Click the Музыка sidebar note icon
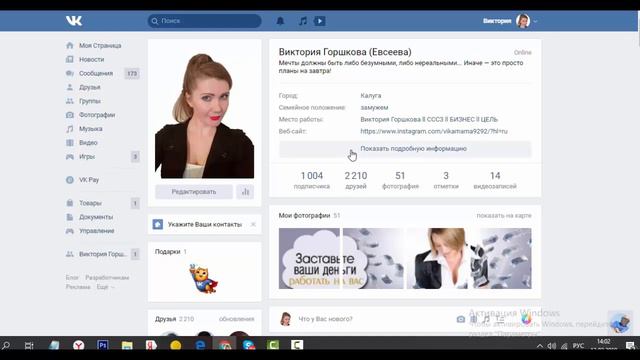The height and width of the screenshot is (360, 640). click(70, 129)
